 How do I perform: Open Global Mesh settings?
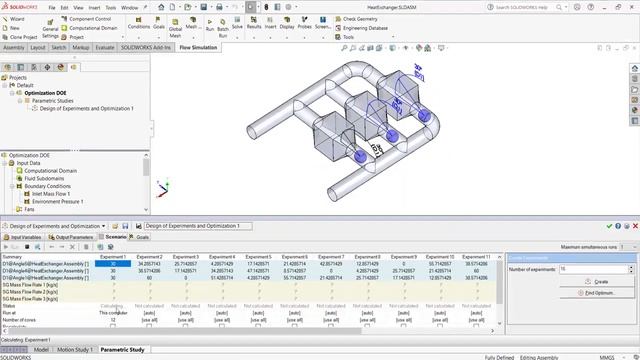pos(175,28)
